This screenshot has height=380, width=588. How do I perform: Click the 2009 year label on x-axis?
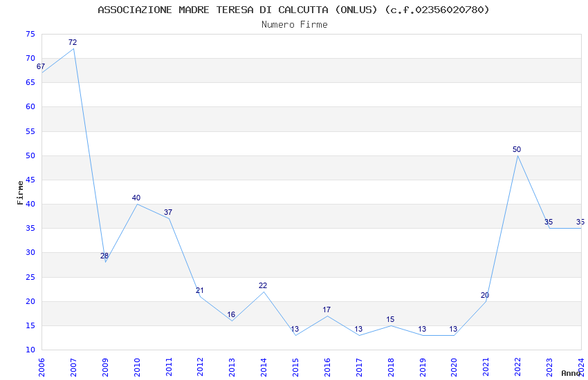pos(105,368)
